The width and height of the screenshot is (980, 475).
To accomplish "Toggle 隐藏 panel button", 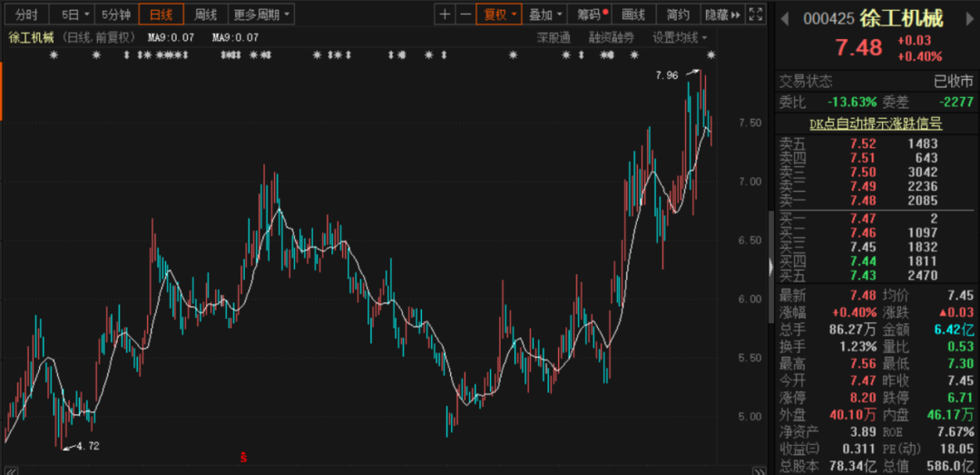I will coord(722,15).
